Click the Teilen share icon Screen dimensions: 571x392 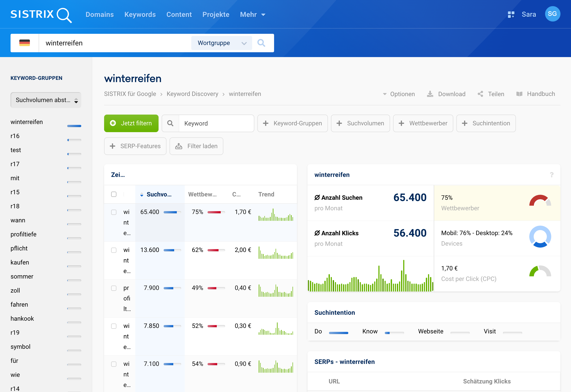point(480,94)
